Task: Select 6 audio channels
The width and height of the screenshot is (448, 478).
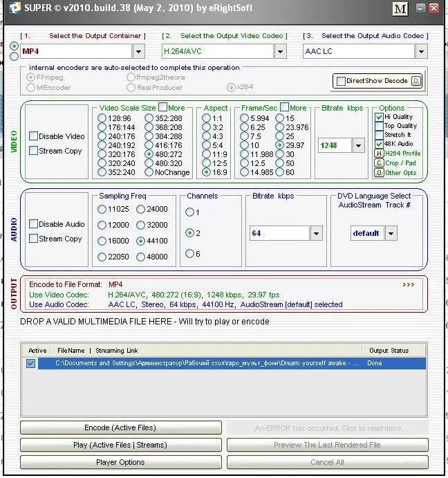Action: (x=189, y=254)
